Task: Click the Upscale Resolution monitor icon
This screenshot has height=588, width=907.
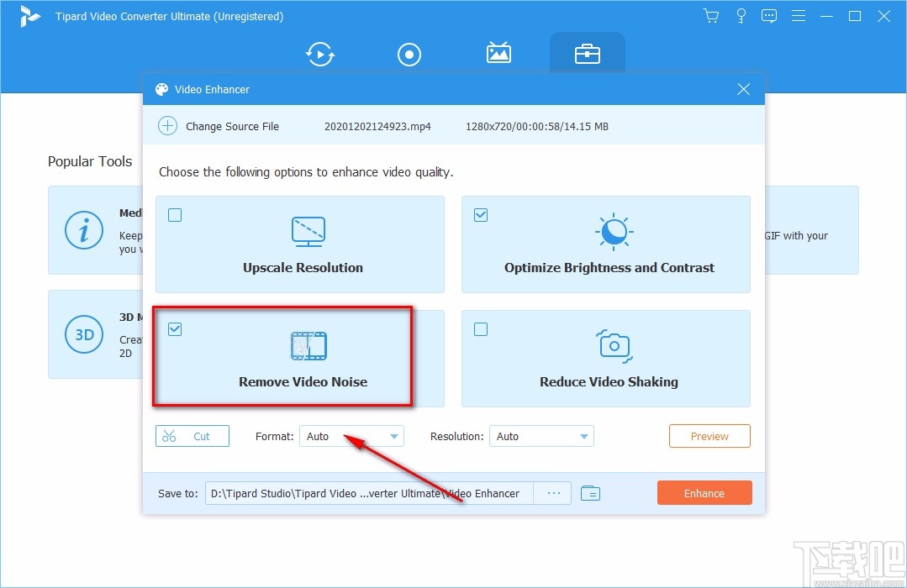Action: (x=308, y=231)
